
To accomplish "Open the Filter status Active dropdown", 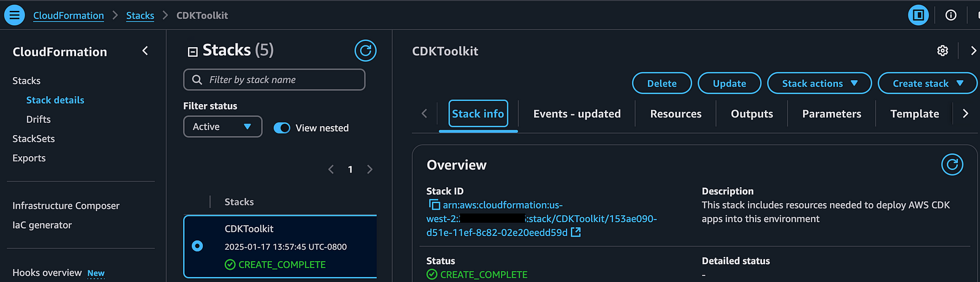I will (222, 127).
